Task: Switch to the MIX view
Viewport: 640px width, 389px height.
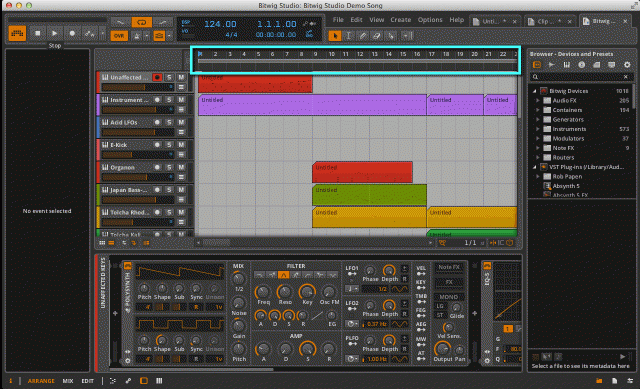Action: (x=68, y=381)
